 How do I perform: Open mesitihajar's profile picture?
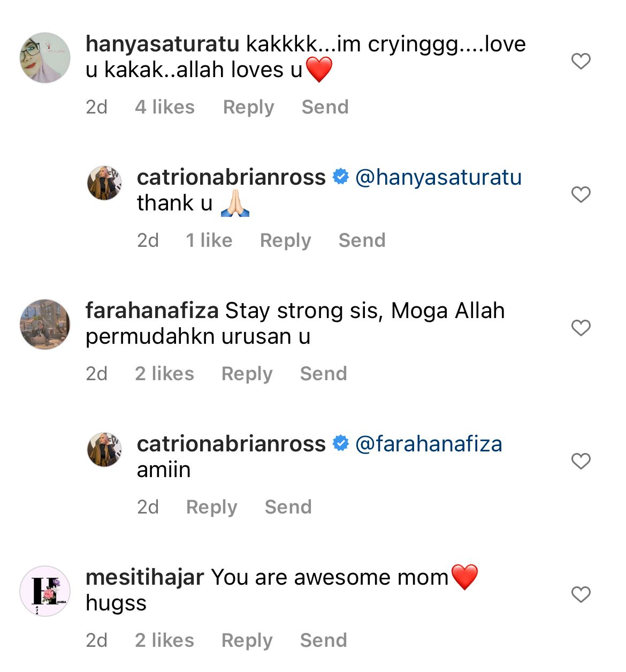click(x=45, y=591)
